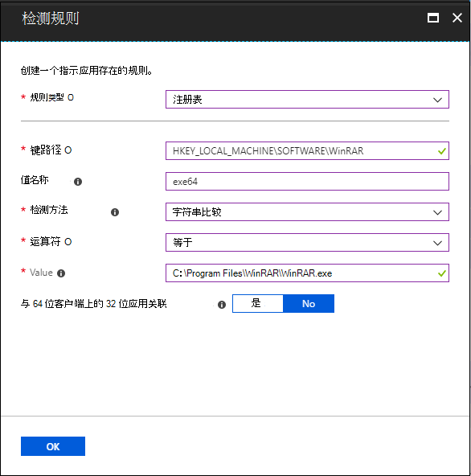Maximize the 检测规则 panel

pyautogui.click(x=432, y=18)
